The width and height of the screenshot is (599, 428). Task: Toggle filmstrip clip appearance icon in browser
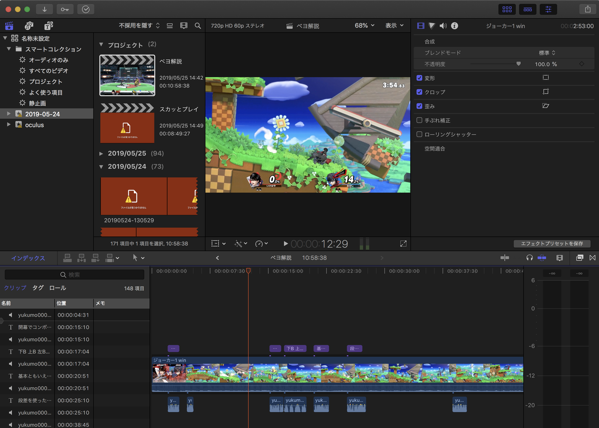pos(184,26)
